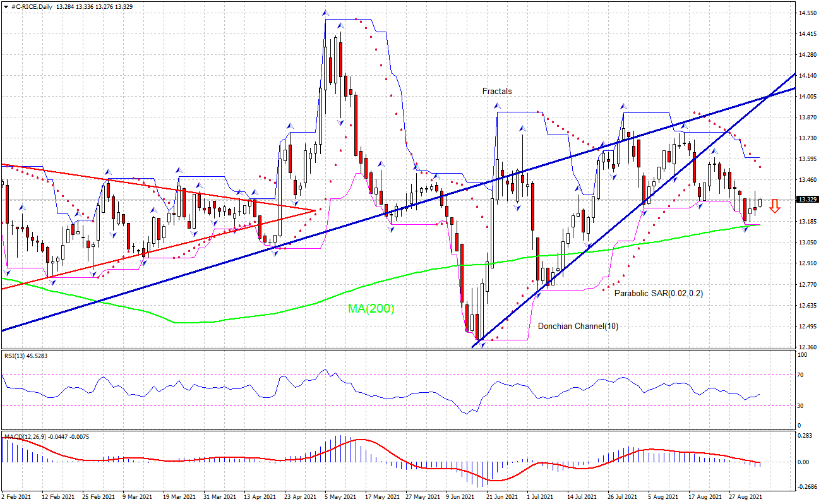
Task: Click the red down arrow sell signal
Action: (775, 207)
